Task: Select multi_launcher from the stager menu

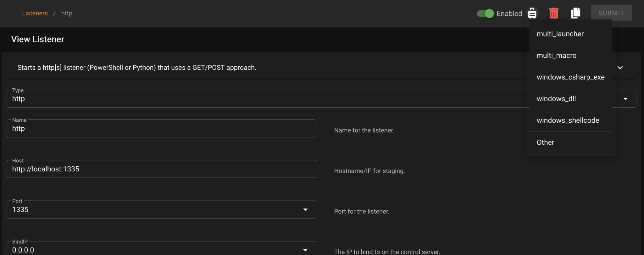Action: point(560,34)
